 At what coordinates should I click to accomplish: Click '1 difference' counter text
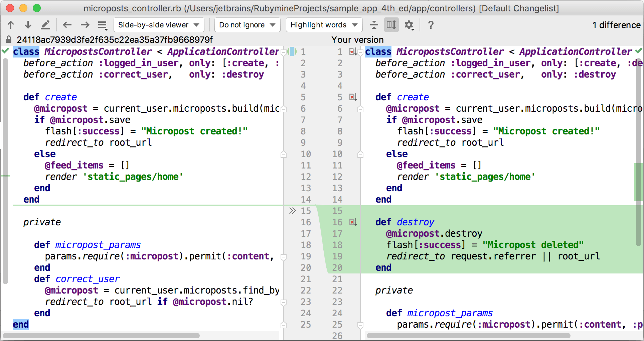(616, 25)
